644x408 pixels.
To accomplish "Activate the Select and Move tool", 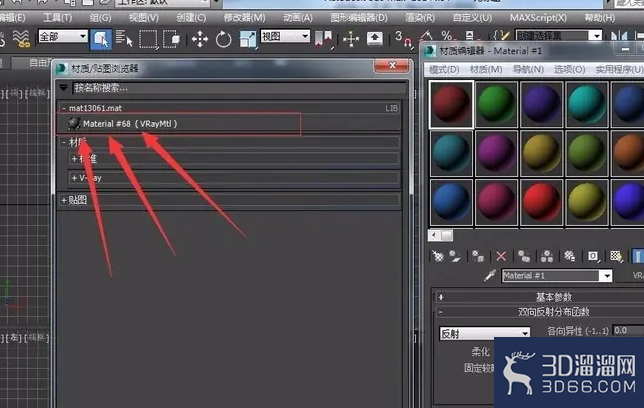I will [200, 39].
